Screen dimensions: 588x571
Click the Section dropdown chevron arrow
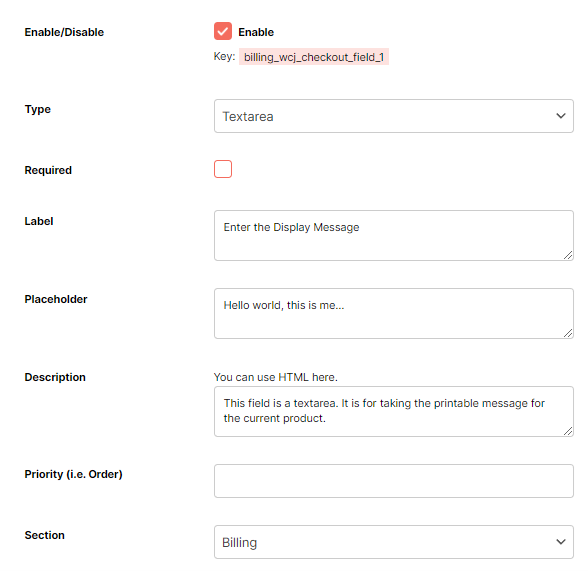(x=561, y=542)
